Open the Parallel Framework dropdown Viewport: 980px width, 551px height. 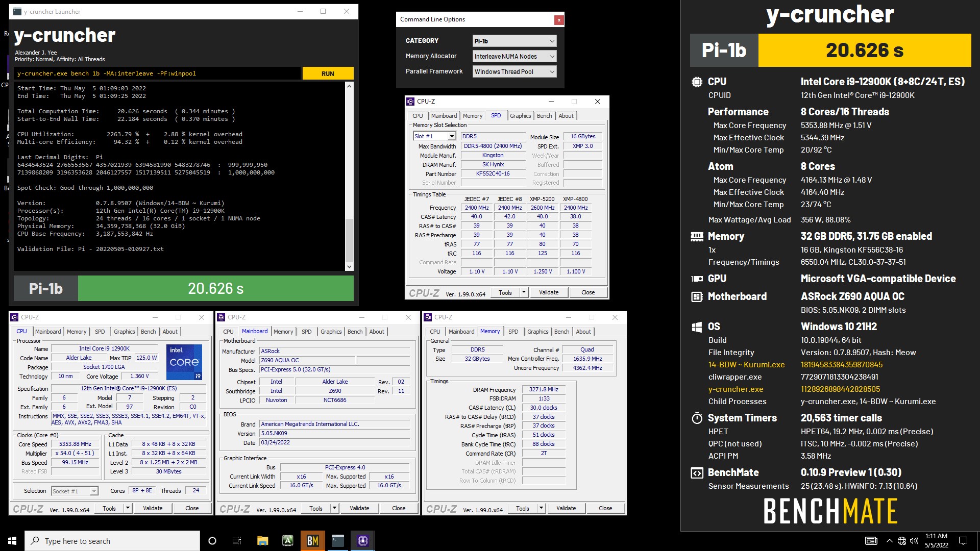(x=514, y=71)
